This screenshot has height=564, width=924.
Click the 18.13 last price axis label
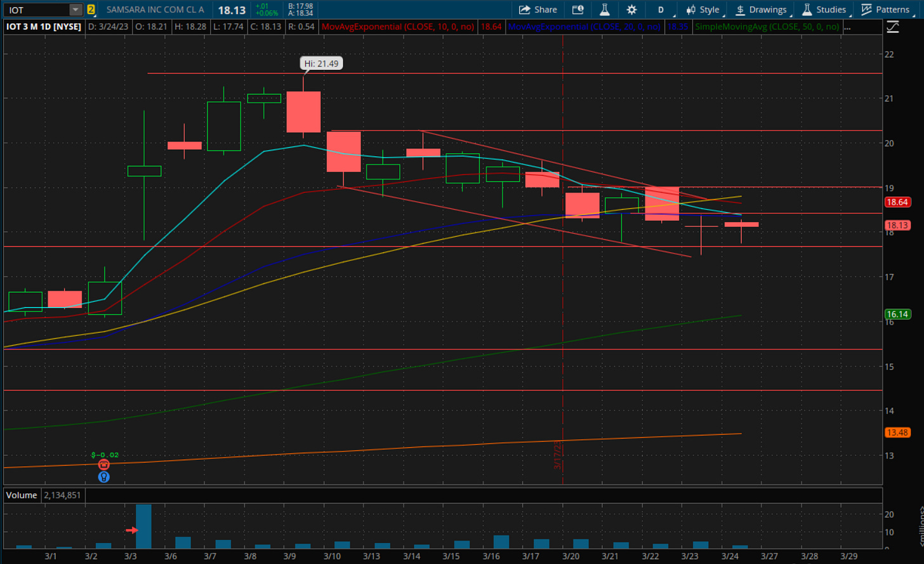897,225
